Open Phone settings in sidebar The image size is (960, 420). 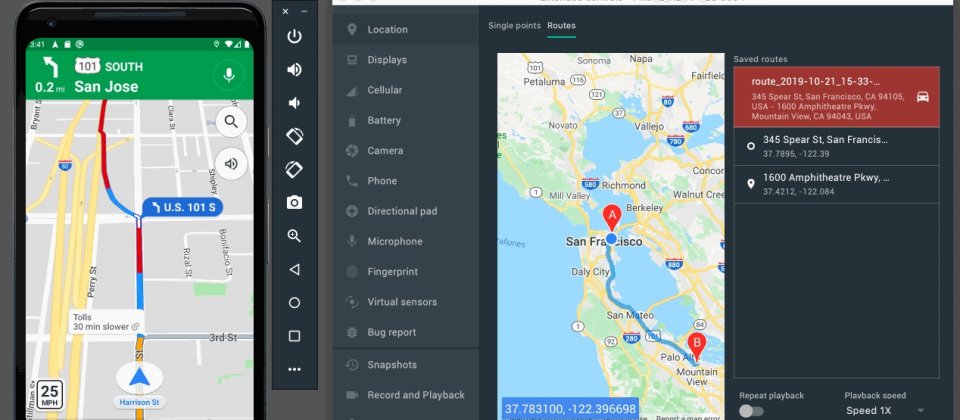point(406,181)
